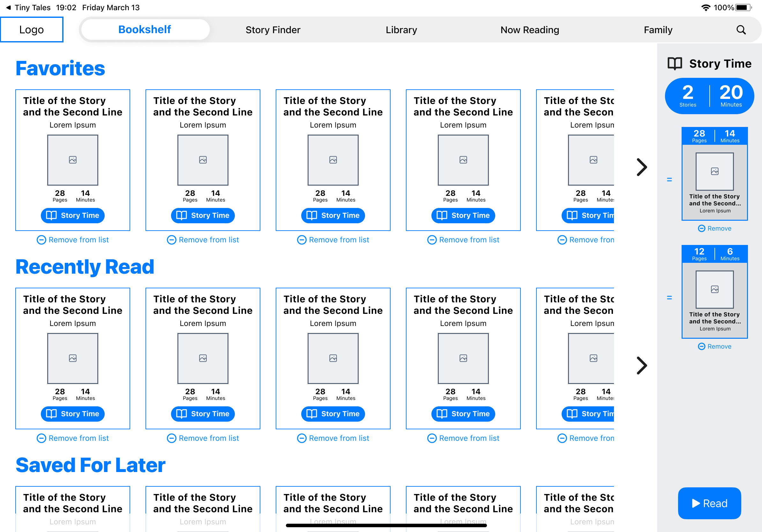Switch to the Library tab
The width and height of the screenshot is (762, 532).
pos(401,30)
